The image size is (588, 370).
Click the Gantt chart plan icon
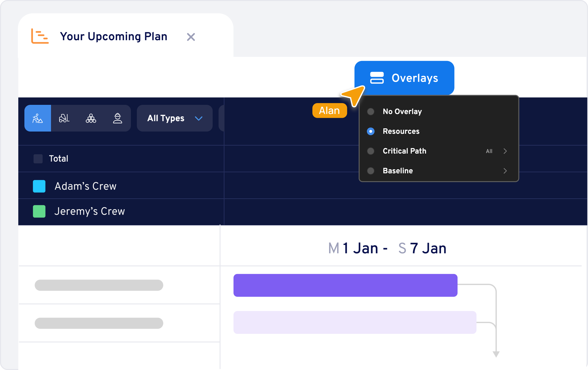pyautogui.click(x=40, y=36)
